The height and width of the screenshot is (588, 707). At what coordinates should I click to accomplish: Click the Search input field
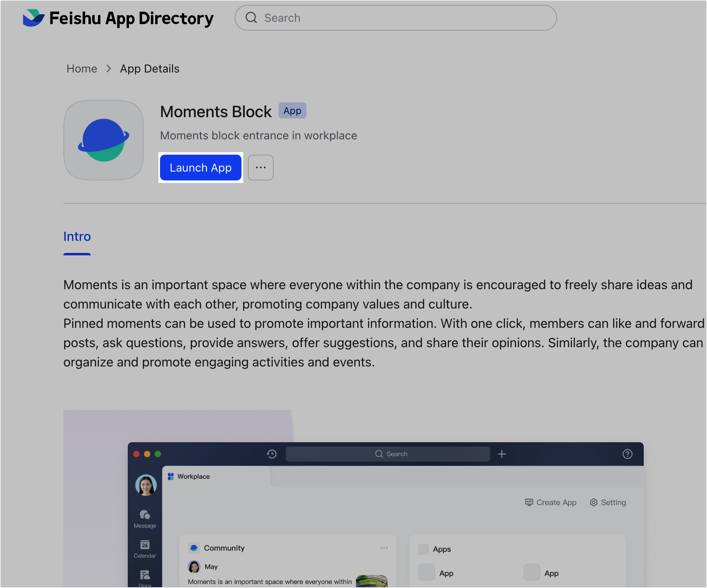pyautogui.click(x=396, y=18)
